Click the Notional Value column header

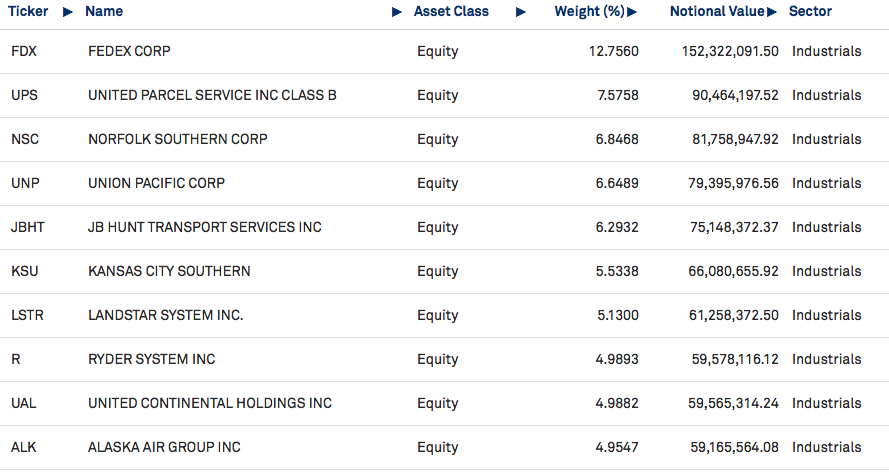[717, 11]
